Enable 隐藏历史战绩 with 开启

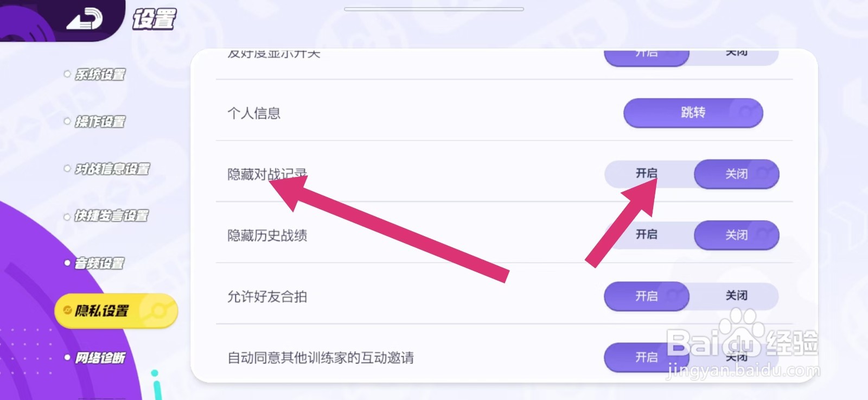[647, 234]
